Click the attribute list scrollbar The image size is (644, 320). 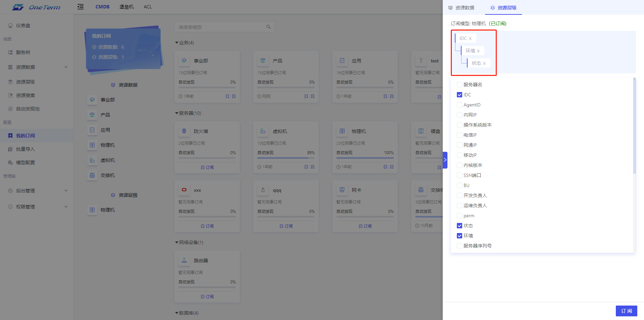tap(634, 126)
